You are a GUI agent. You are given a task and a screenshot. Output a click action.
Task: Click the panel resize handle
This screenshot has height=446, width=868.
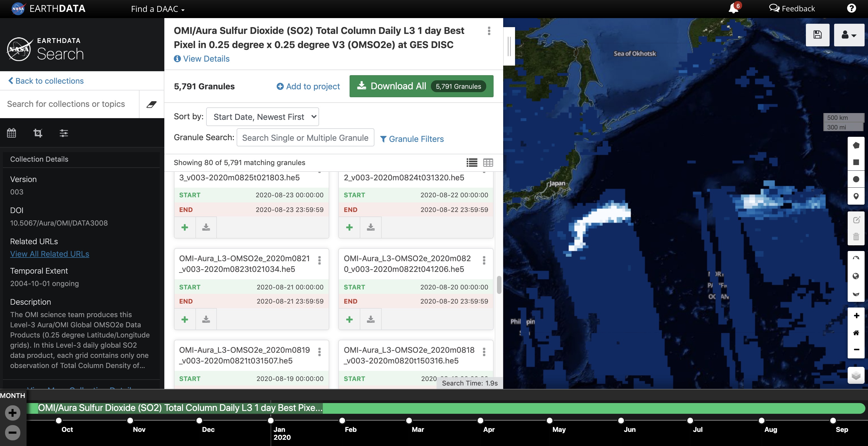509,46
